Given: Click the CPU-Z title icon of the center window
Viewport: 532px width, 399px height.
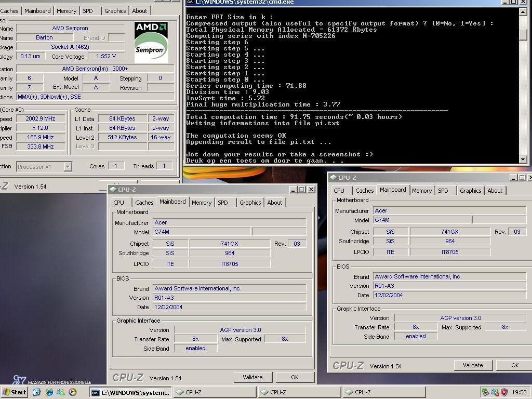Looking at the screenshot, I should pyautogui.click(x=113, y=190).
